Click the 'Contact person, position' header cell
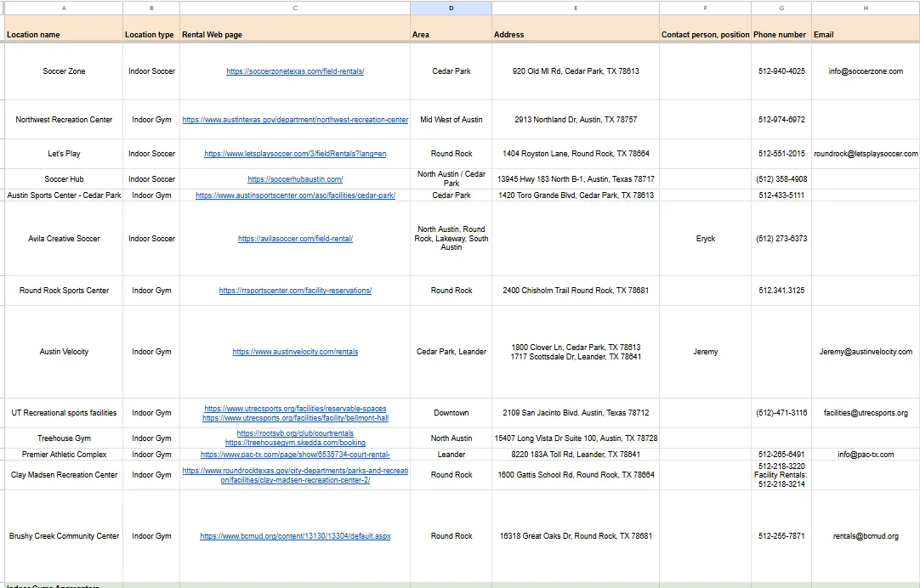The image size is (920, 588). (x=705, y=28)
